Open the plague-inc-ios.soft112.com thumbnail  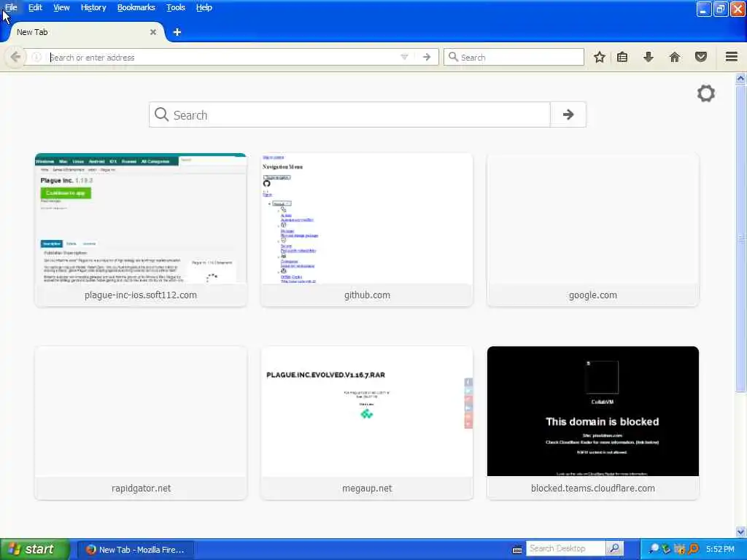141,219
